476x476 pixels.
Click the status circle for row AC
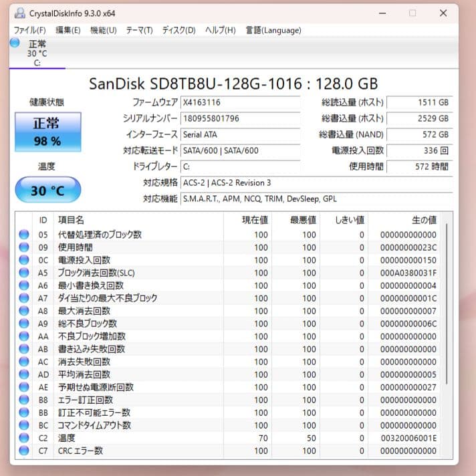pos(24,362)
